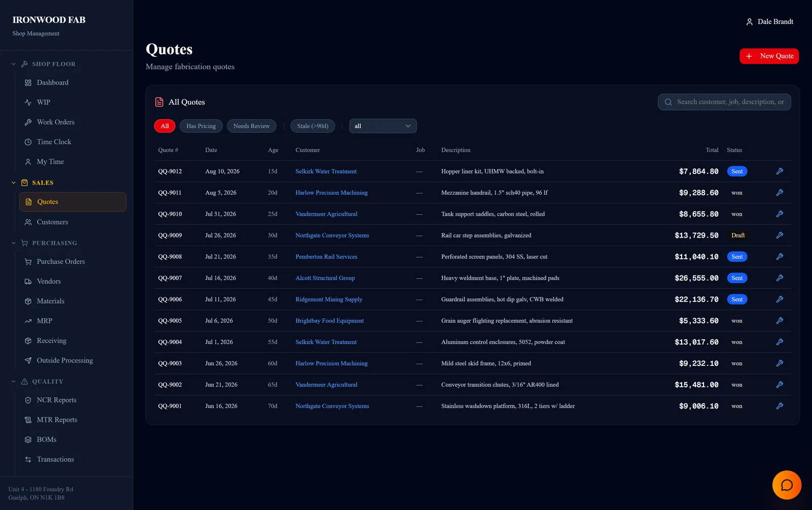Click wrench icon for quote QQ-9003
Image resolution: width=812 pixels, height=510 pixels.
click(x=780, y=363)
